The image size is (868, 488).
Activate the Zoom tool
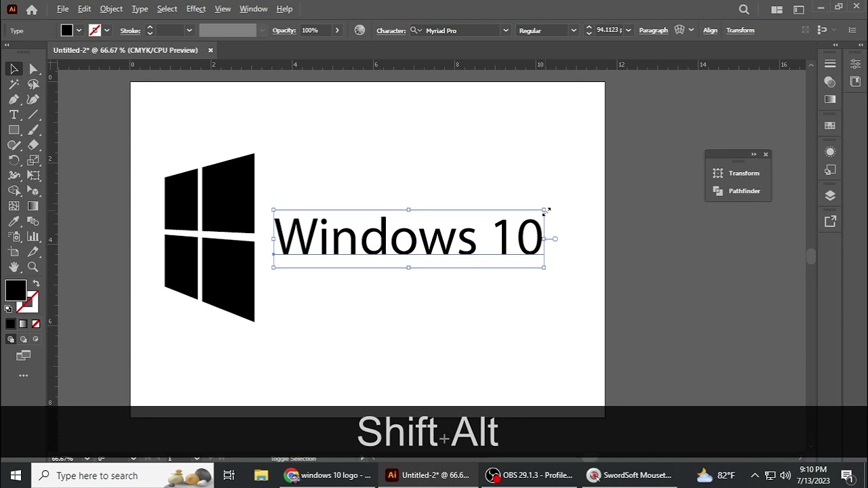[33, 267]
